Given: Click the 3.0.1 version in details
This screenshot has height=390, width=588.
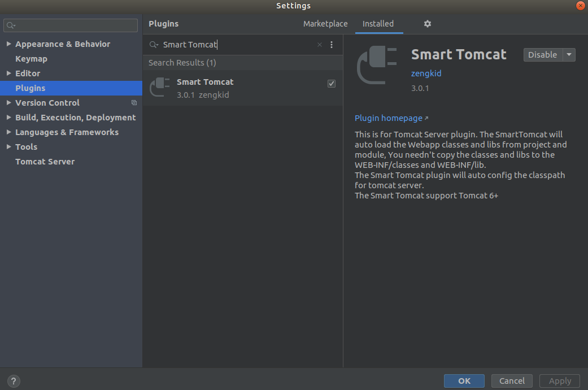Looking at the screenshot, I should tap(420, 88).
